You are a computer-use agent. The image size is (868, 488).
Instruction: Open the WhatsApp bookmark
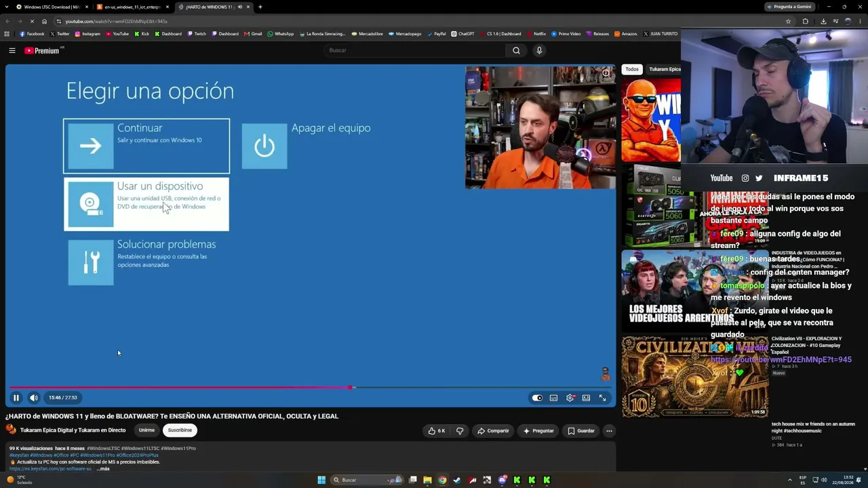281,34
